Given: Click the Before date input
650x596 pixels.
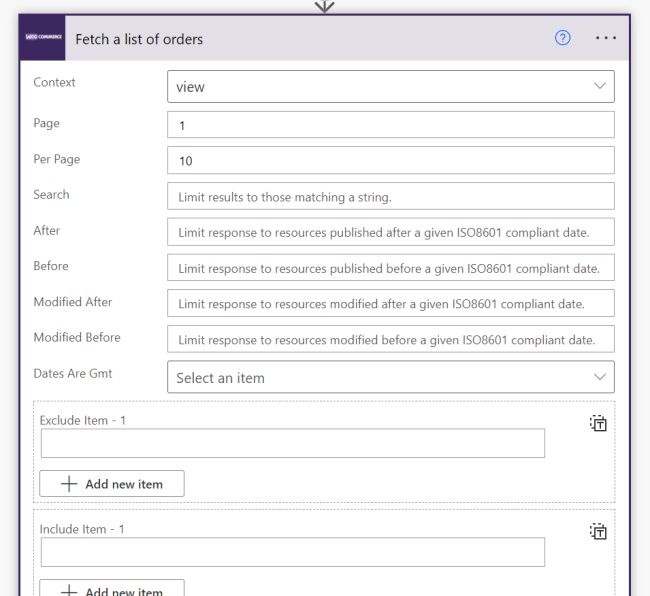Looking at the screenshot, I should coord(390,268).
